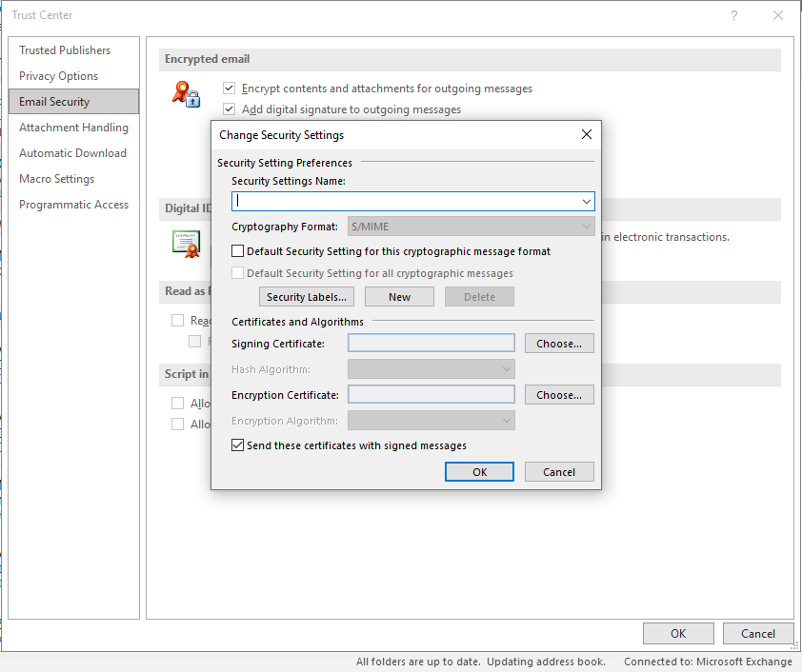Close the Trust Center window
The image size is (802, 672).
pyautogui.click(x=778, y=15)
